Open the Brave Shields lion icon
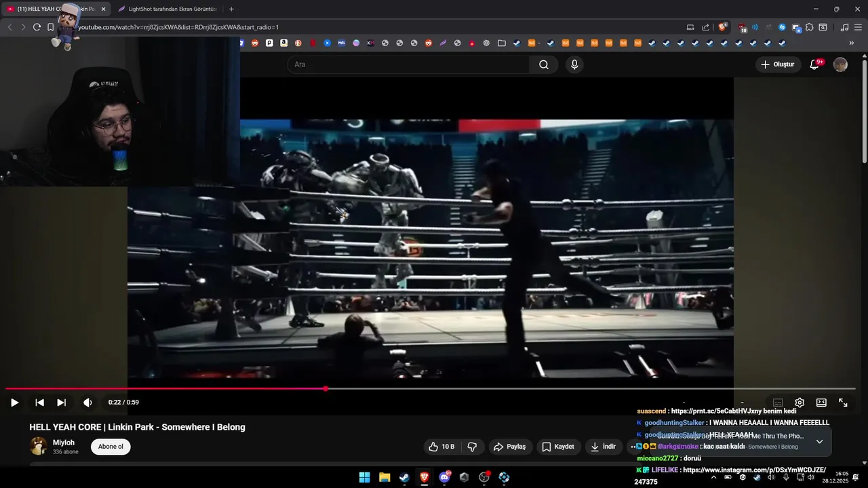The height and width of the screenshot is (488, 868). click(x=723, y=27)
